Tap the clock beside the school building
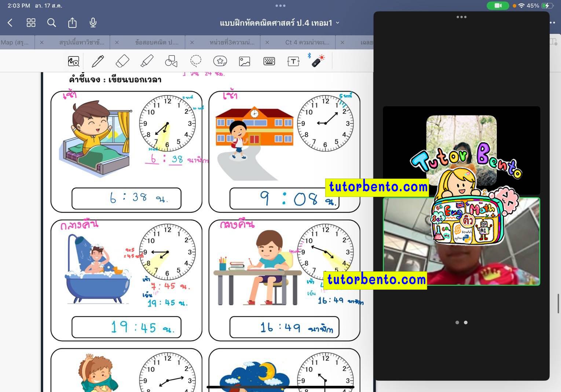561x392 pixels. click(x=325, y=123)
